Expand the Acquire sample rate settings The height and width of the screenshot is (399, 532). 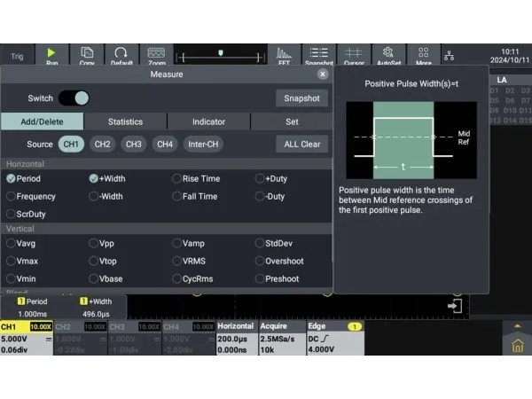pos(279,339)
